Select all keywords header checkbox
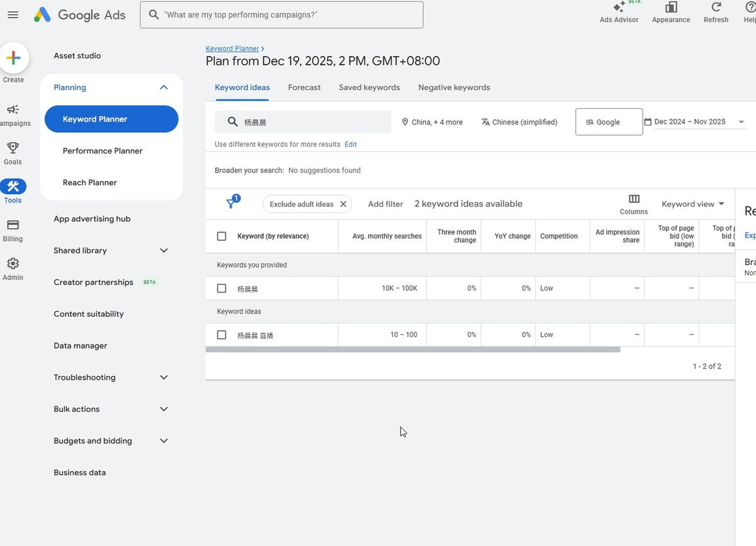Screen dimensions: 756x546 point(221,236)
